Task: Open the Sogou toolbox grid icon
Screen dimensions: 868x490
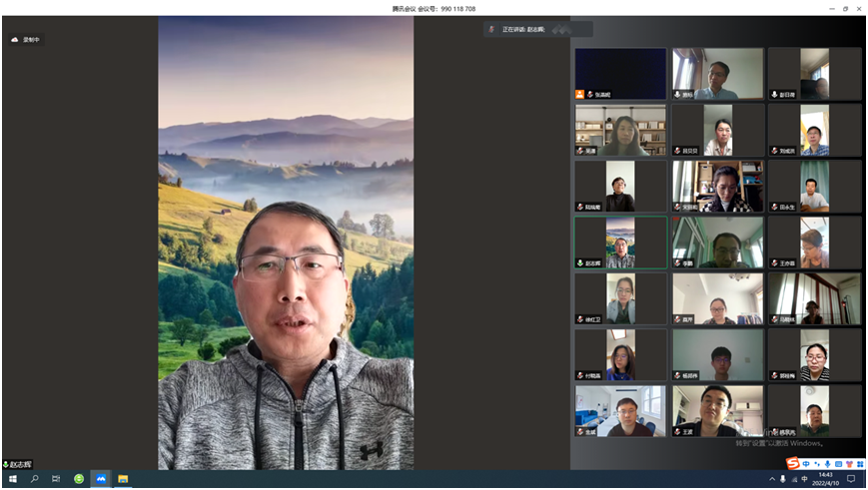Action: pyautogui.click(x=861, y=463)
